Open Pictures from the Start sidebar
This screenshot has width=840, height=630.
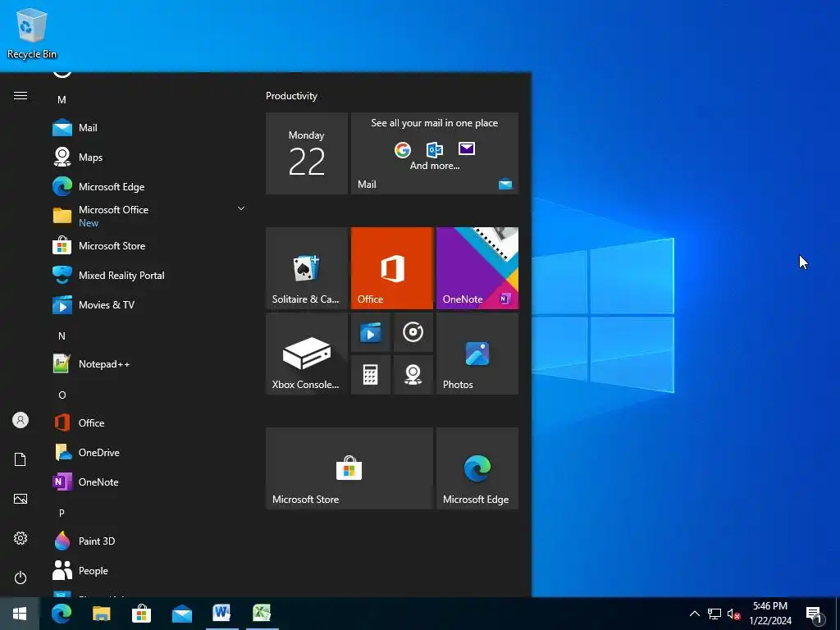[x=21, y=499]
